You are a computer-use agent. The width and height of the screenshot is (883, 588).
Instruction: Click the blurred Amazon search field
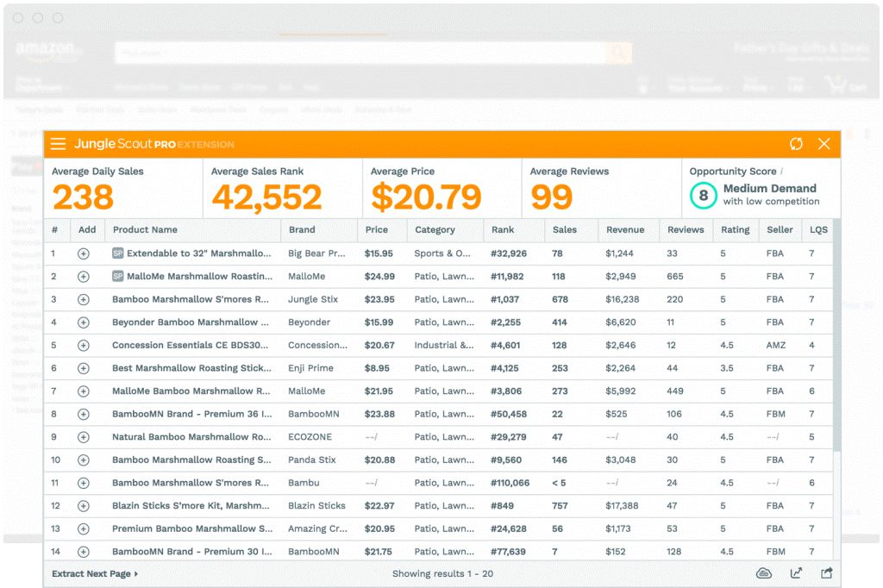pos(360,53)
